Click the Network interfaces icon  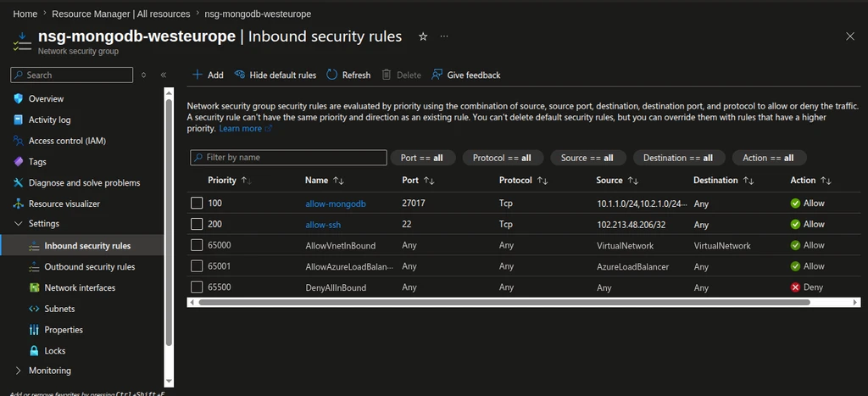tap(34, 288)
